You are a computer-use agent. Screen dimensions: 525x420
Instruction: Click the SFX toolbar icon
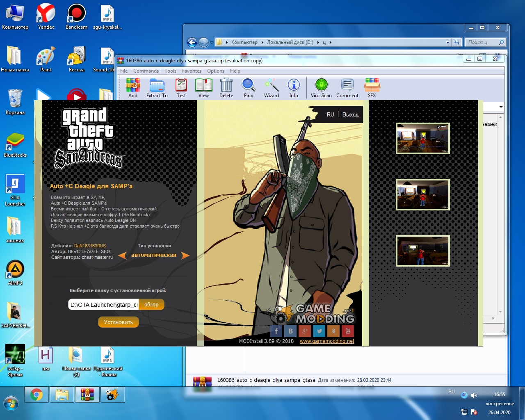(x=372, y=88)
